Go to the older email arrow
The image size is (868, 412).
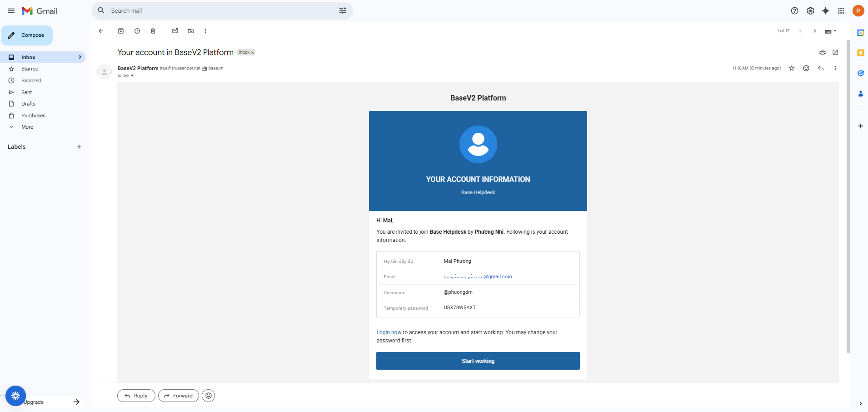point(815,31)
